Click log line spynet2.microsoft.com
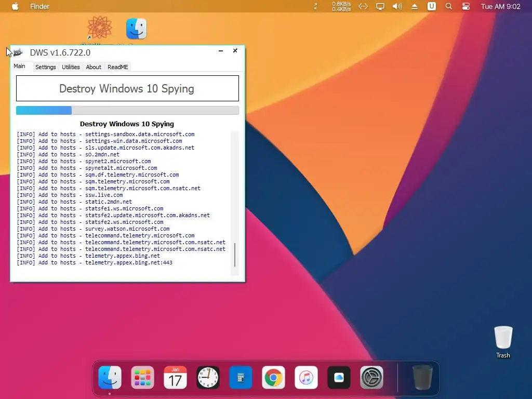 tap(84, 161)
